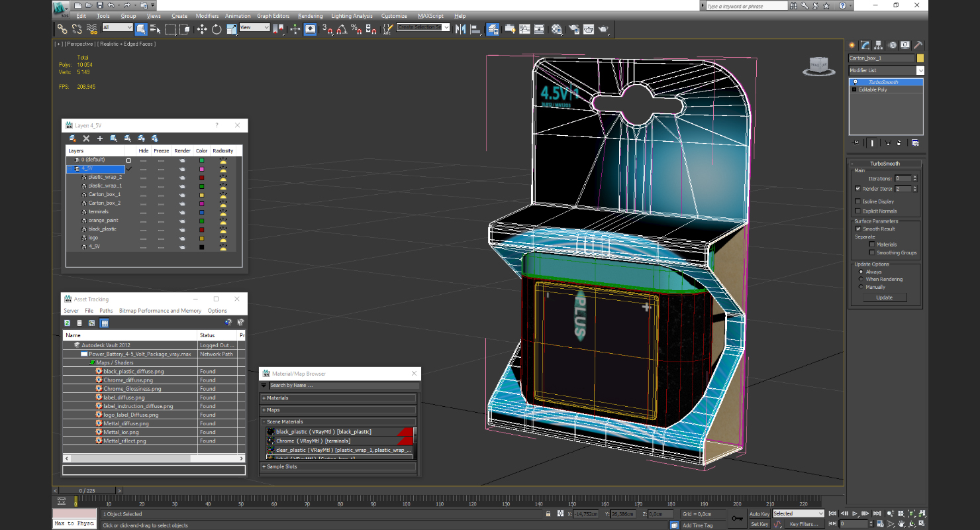Toggle Percent Snap

[356, 29]
